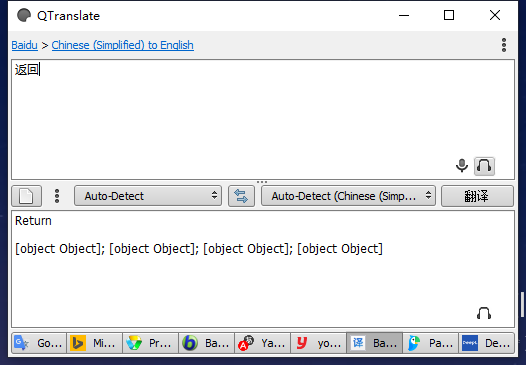This screenshot has height=365, width=526.
Task: Switch to the youdao service tab
Action: [319, 343]
